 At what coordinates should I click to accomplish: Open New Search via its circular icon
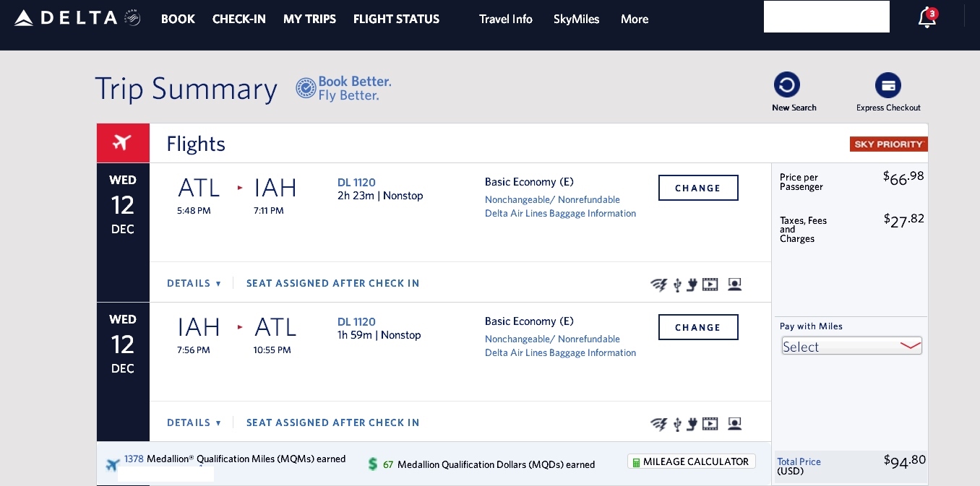tap(787, 84)
